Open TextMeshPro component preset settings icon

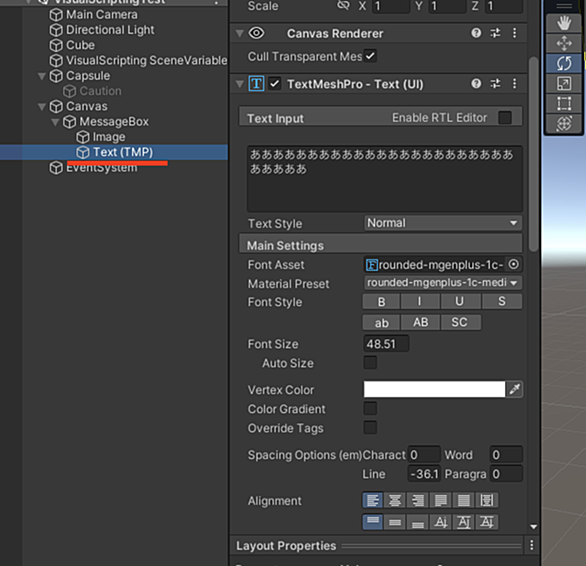coord(495,83)
